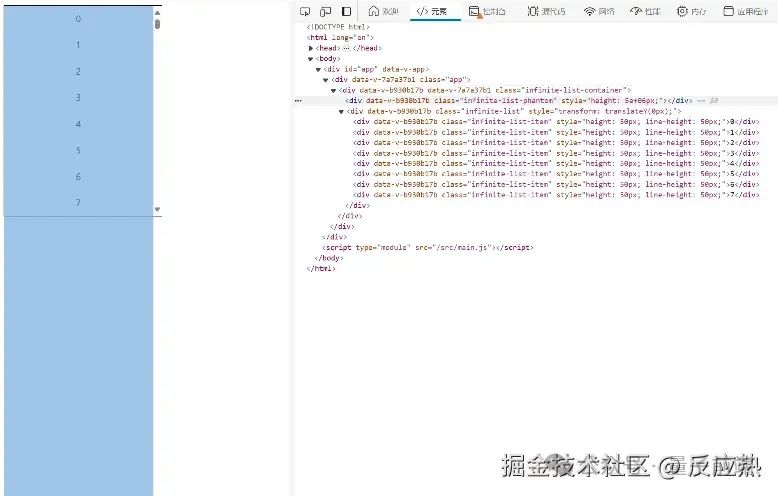Toggle device emulation icon
778x496 pixels.
click(x=325, y=11)
